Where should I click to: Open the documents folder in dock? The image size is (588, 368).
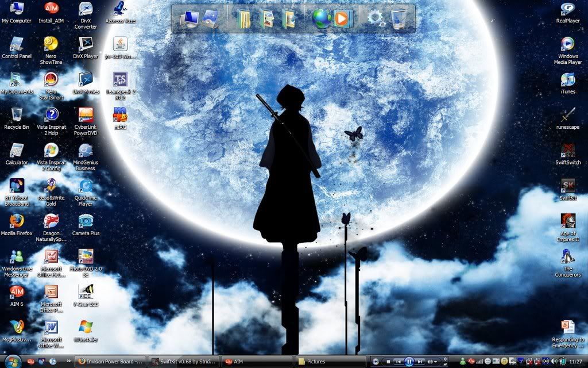click(x=243, y=19)
